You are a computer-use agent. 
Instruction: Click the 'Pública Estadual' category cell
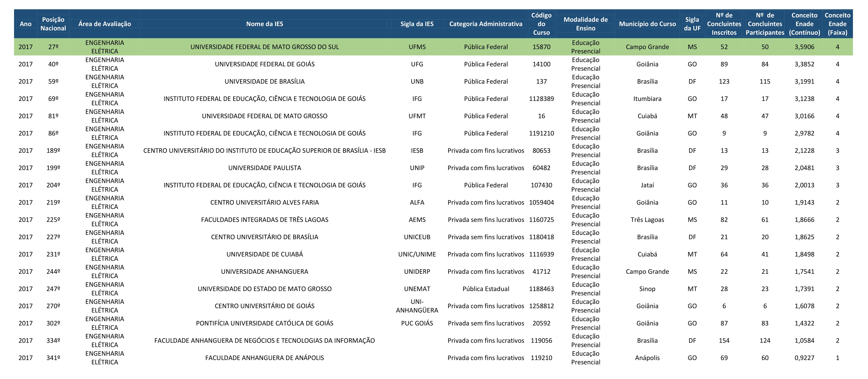click(486, 289)
